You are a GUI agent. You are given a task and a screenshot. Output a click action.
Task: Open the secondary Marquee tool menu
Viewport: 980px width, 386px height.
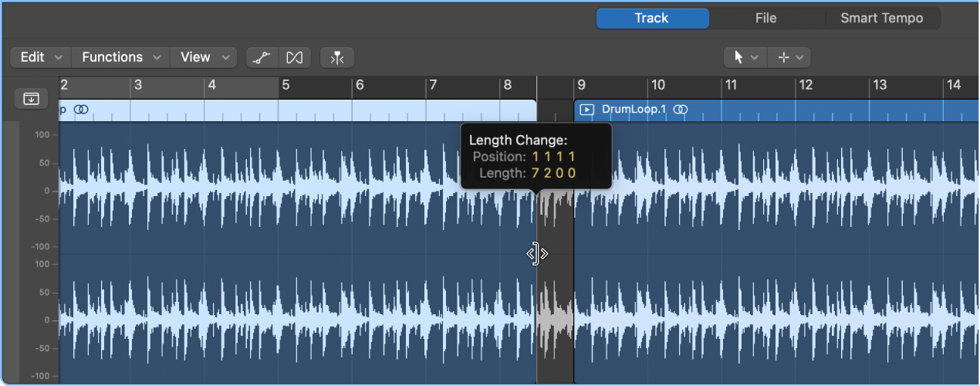tap(789, 57)
